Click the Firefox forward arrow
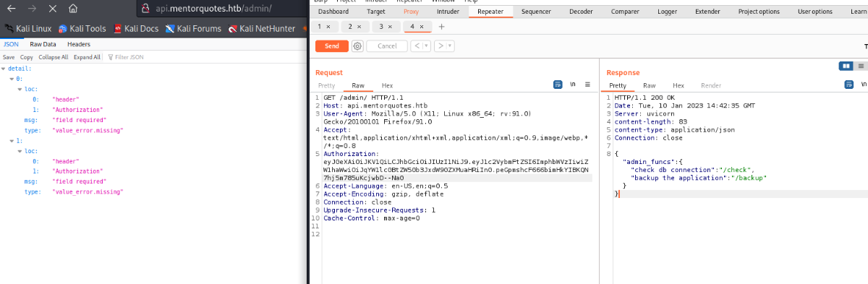 (32, 9)
